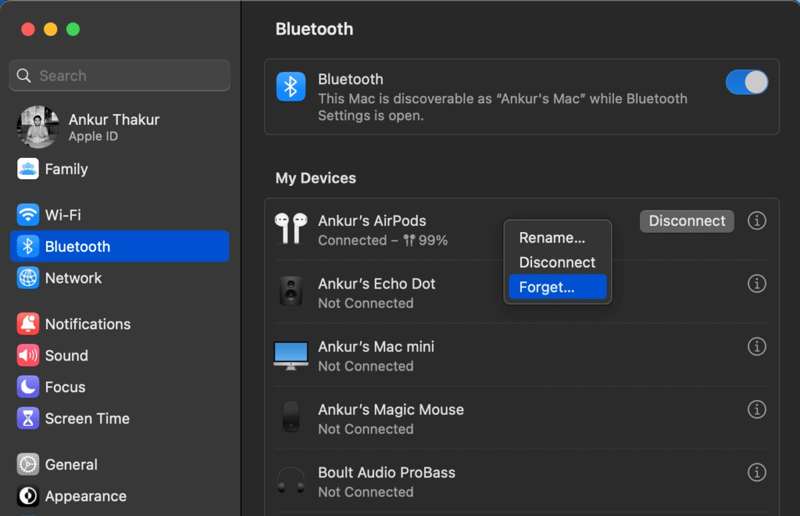
Task: Click Boult Audio ProBass headphones icon
Action: pos(291,481)
